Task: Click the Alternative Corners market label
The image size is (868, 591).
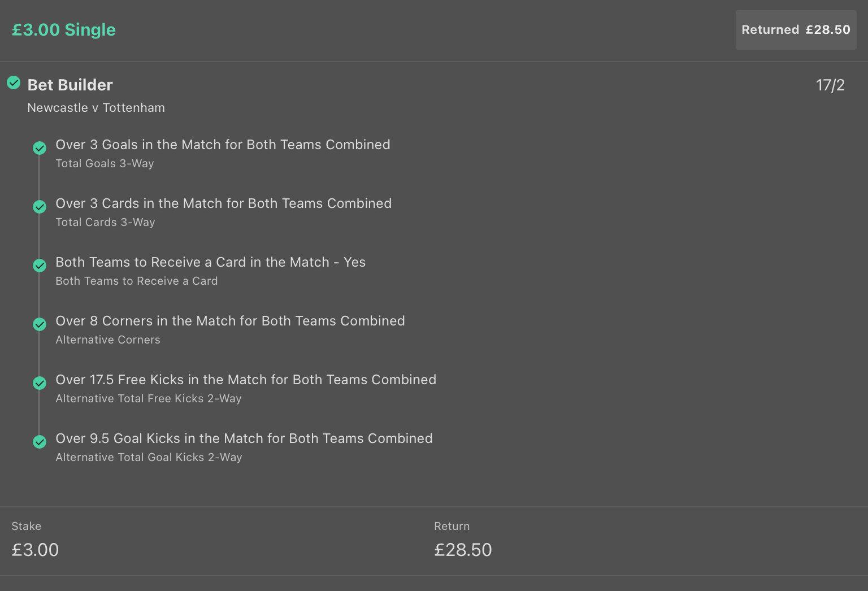Action: [108, 340]
